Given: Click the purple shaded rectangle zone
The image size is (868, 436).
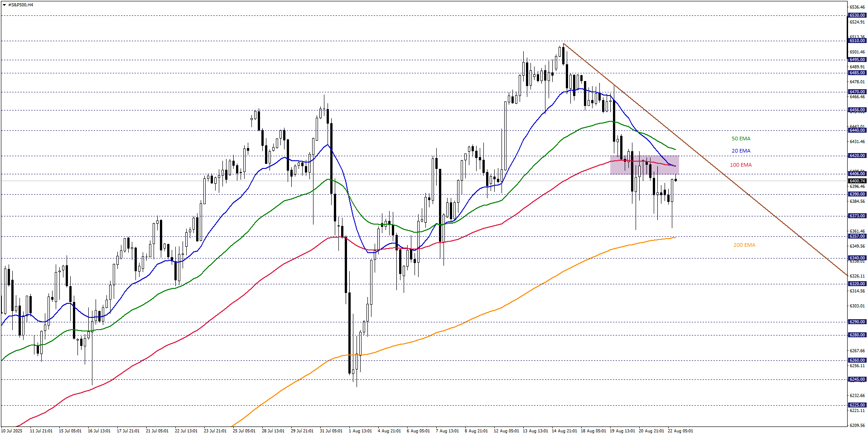Looking at the screenshot, I should [644, 165].
